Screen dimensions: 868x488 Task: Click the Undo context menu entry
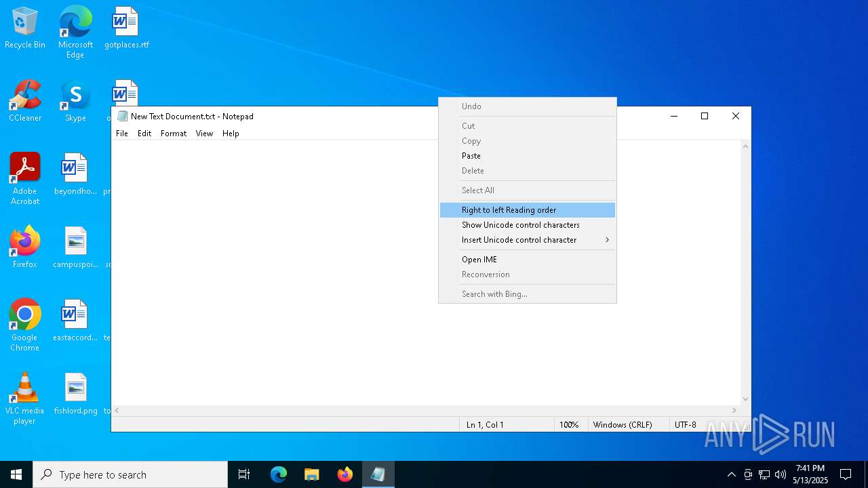528,106
